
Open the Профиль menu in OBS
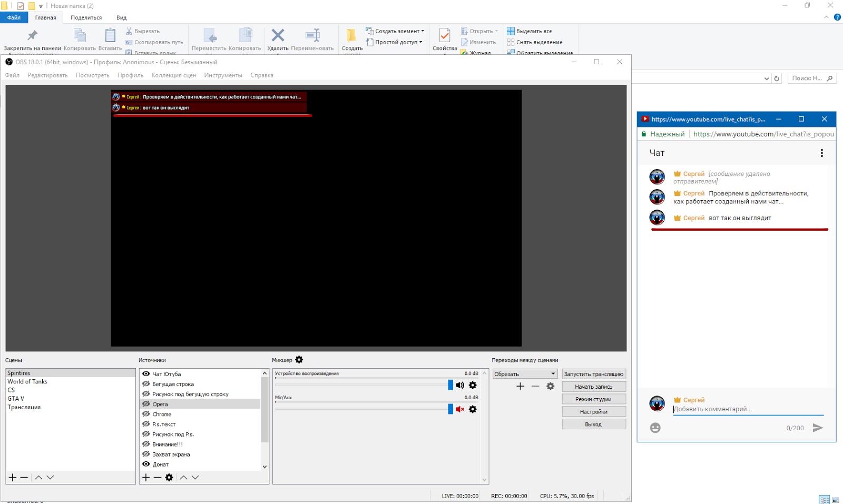(130, 75)
